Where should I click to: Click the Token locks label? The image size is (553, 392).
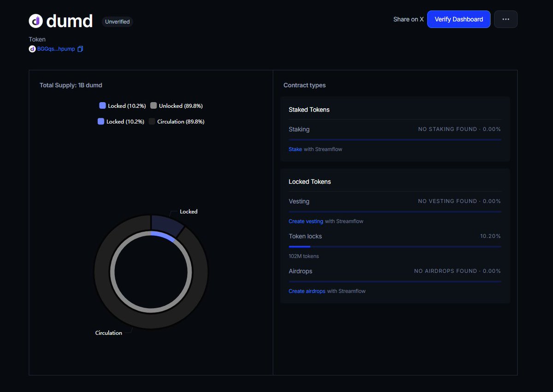306,236
